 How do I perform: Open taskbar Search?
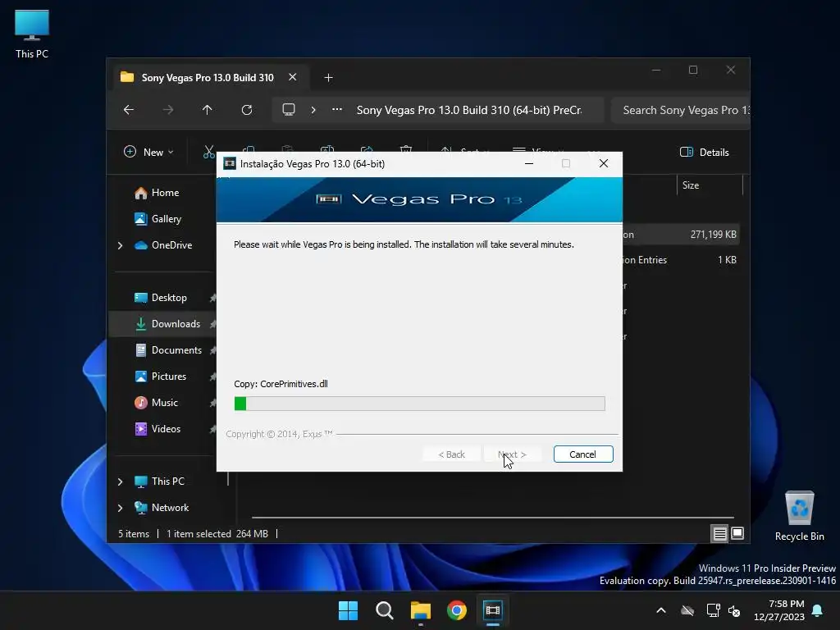click(385, 610)
